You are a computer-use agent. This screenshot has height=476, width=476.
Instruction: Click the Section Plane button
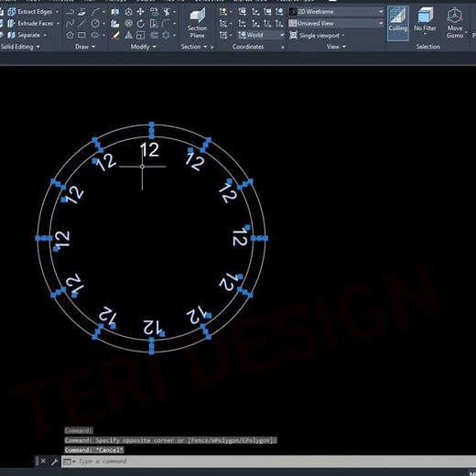197,23
